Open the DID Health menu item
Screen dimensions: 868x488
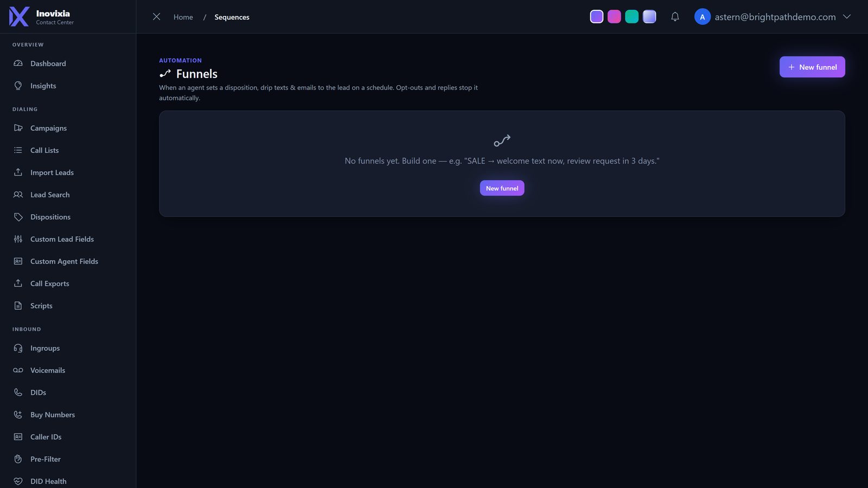(68, 481)
